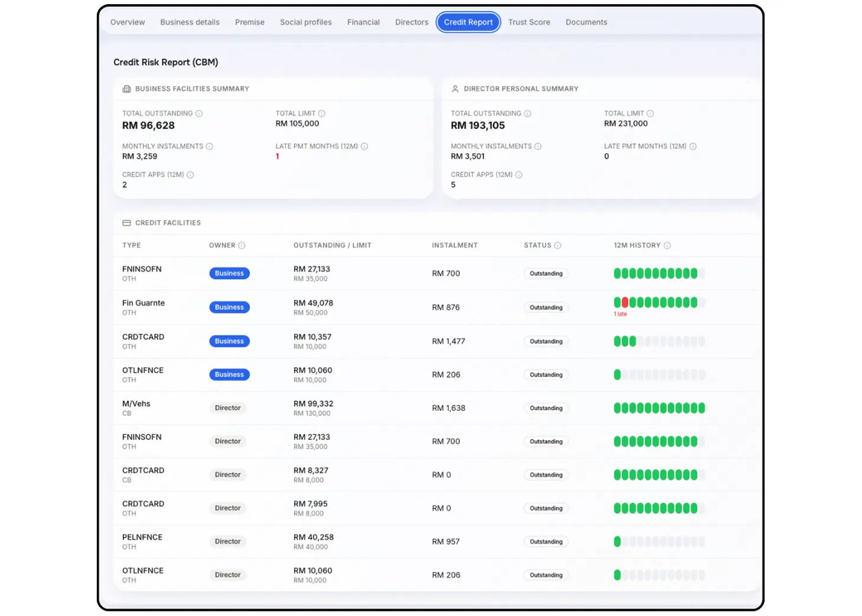Click info icon next to director Late Pmt Months

point(693,146)
